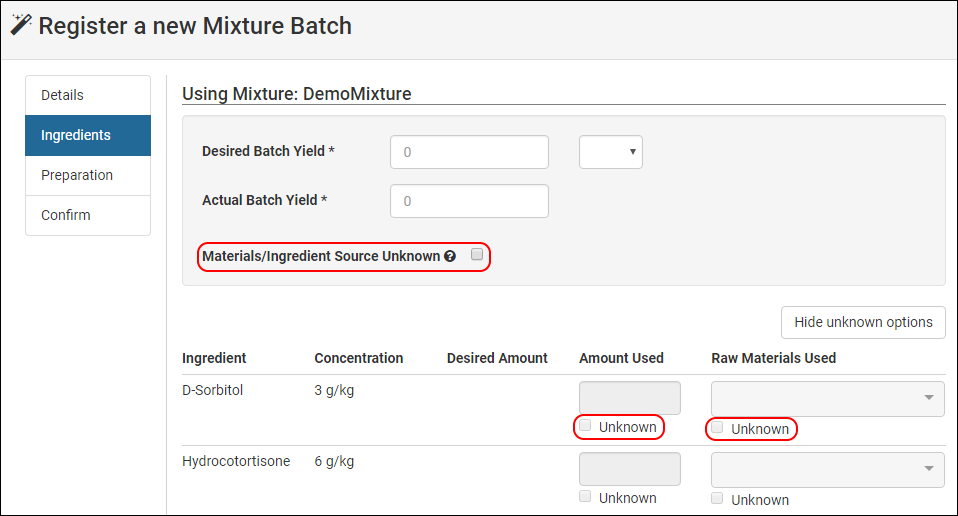
Task: Check Materials/Ingredient Source Unknown checkbox
Action: point(477,254)
